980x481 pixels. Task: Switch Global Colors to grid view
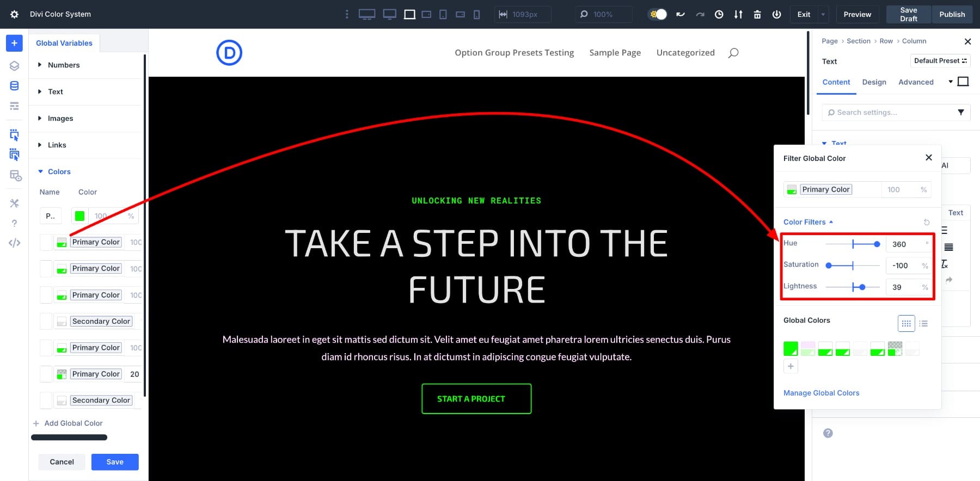[x=906, y=324]
